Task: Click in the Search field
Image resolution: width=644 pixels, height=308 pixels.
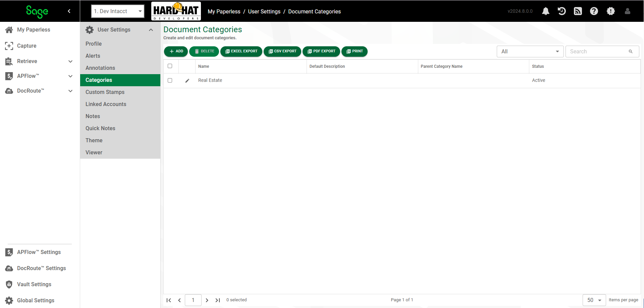Action: point(602,51)
